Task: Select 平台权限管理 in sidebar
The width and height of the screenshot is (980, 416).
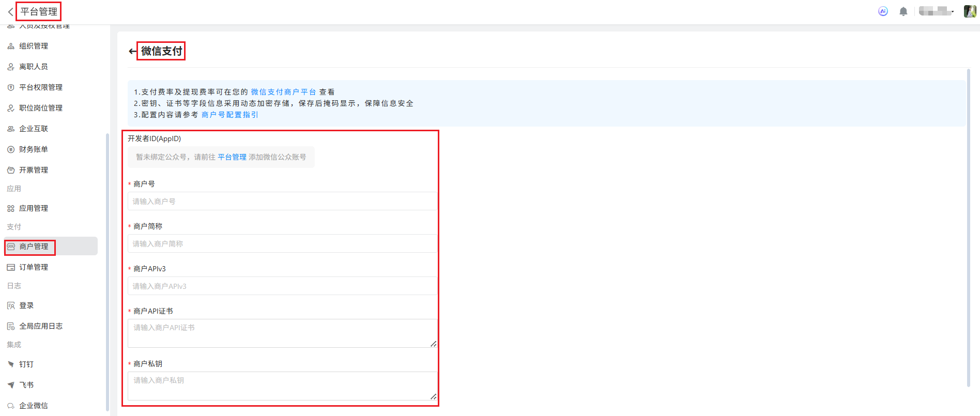Action: pyautogui.click(x=40, y=87)
